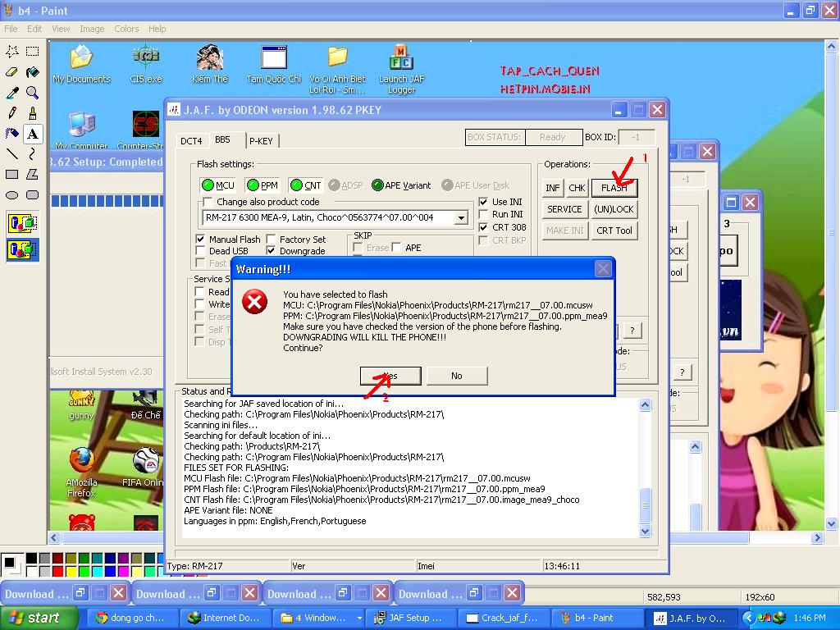
Task: Switch to the DCT4 tab
Action: (x=191, y=141)
